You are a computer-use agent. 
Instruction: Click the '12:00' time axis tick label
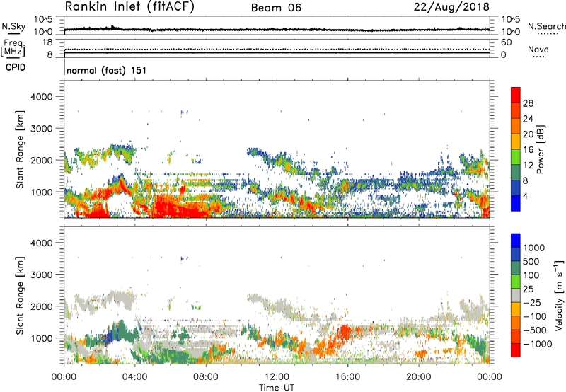coord(277,377)
